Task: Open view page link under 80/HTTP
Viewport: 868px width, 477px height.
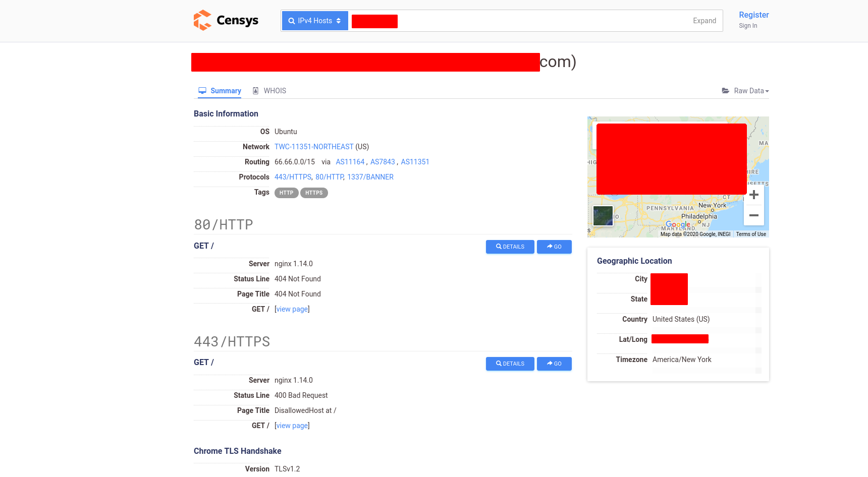Action: click(x=292, y=309)
